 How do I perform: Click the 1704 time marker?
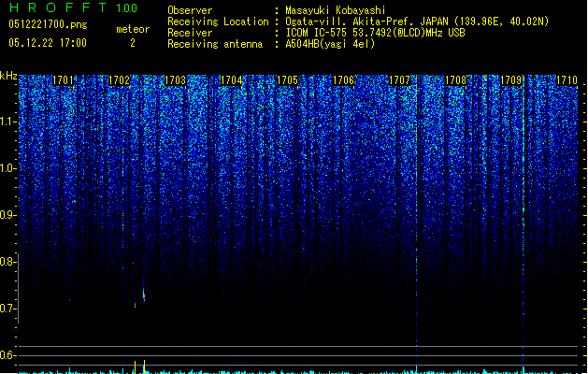click(x=232, y=80)
